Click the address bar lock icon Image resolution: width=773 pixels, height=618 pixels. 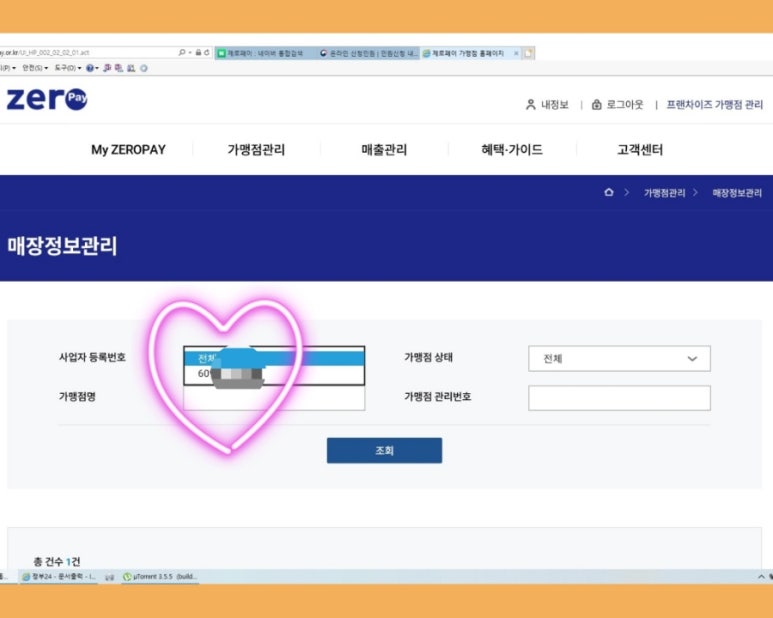tap(198, 52)
